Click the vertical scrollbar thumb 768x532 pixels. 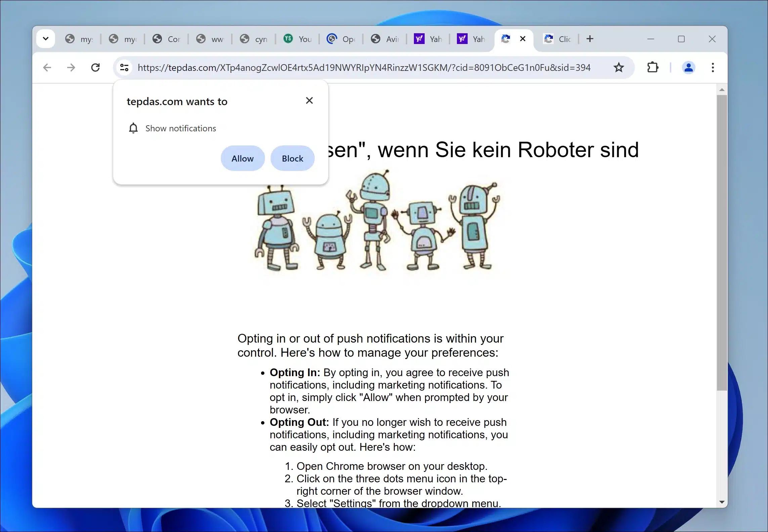(x=722, y=242)
